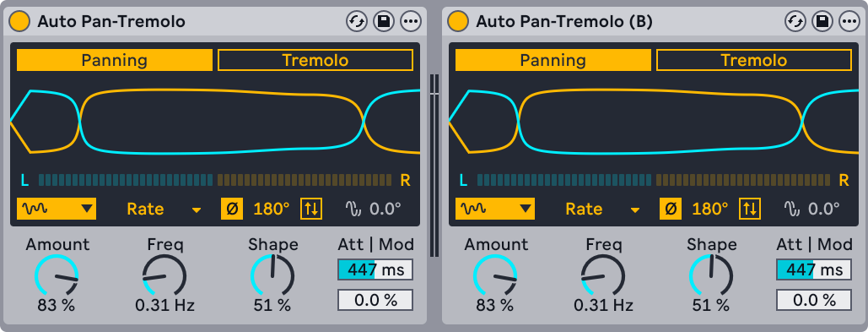Viewport: 868px width, 332px height.
Task: Click the Shape knob in Auto Pan-Tremolo
Action: pyautogui.click(x=272, y=275)
